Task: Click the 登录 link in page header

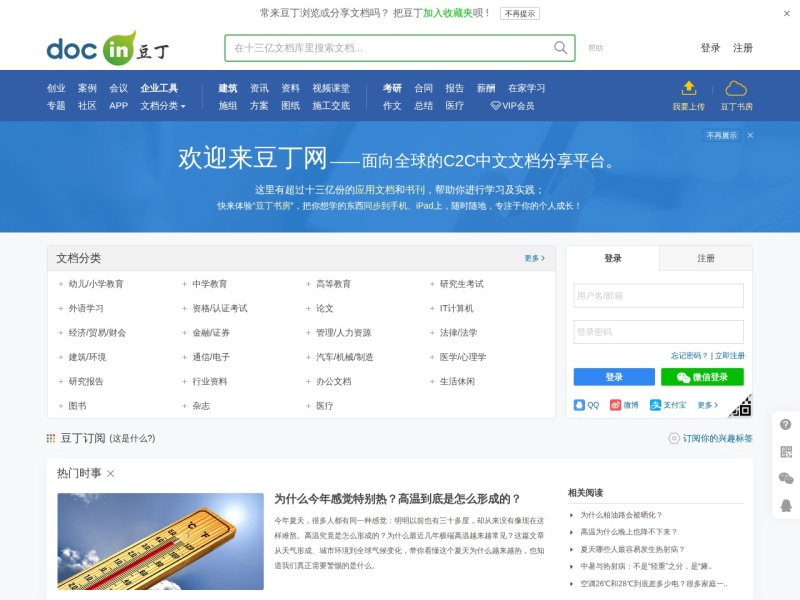Action: 710,48
